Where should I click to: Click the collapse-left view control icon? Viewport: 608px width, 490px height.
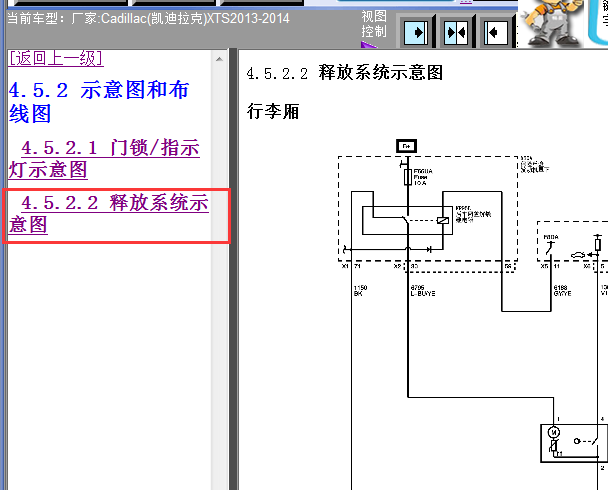pyautogui.click(x=496, y=33)
